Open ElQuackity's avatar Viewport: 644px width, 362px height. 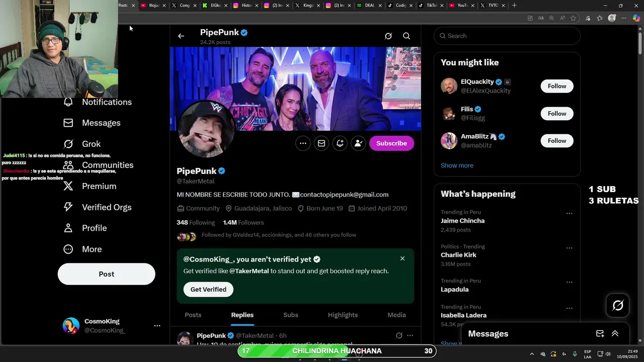[x=449, y=86]
